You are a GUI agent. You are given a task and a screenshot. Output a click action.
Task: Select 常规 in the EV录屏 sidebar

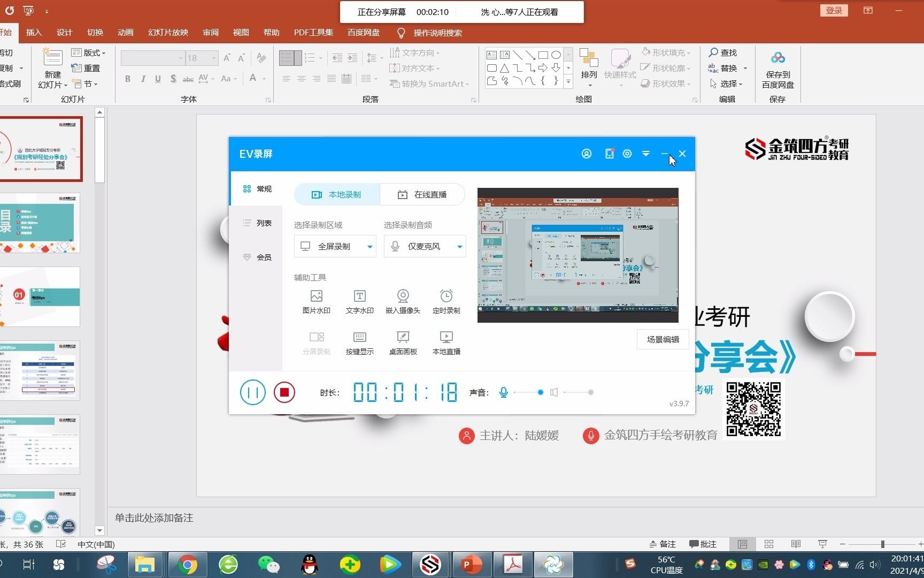pos(257,189)
